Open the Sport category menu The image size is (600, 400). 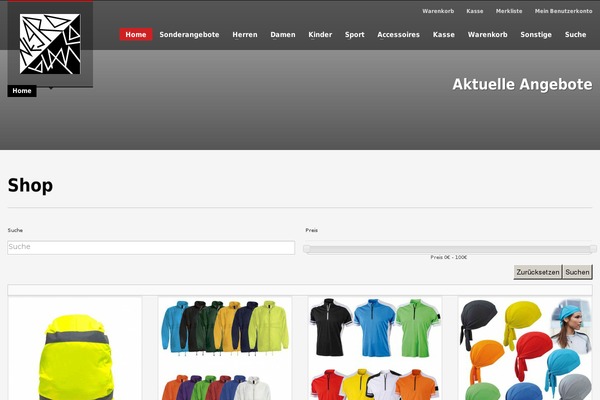[x=354, y=34]
